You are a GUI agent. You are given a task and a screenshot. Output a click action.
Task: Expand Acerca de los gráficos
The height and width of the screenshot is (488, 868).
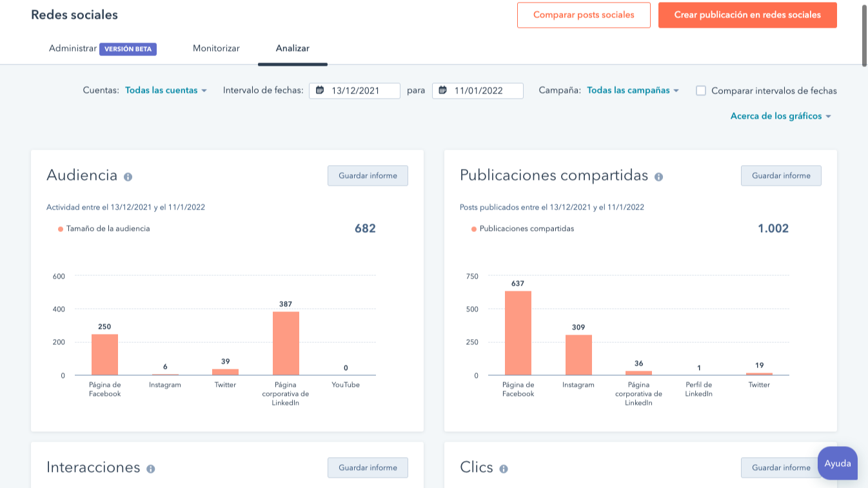point(780,116)
